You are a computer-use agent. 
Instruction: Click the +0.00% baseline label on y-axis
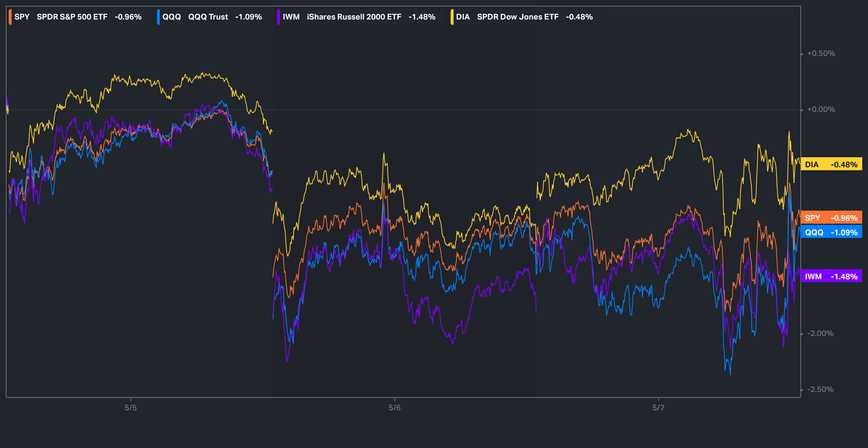coord(821,109)
